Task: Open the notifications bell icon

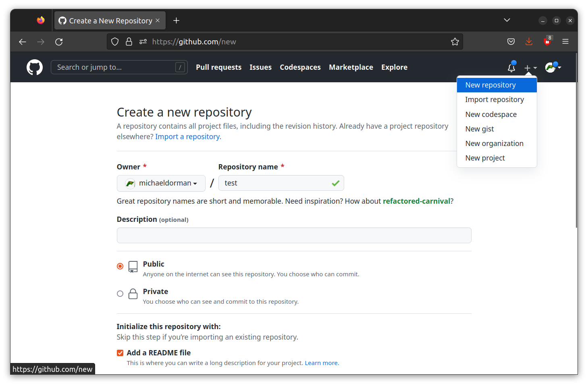Action: pyautogui.click(x=511, y=68)
